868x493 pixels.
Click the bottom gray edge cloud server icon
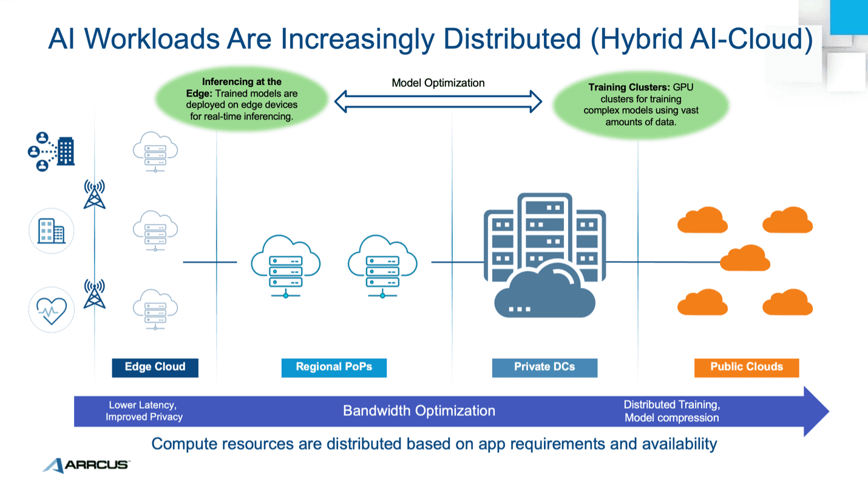click(x=155, y=309)
